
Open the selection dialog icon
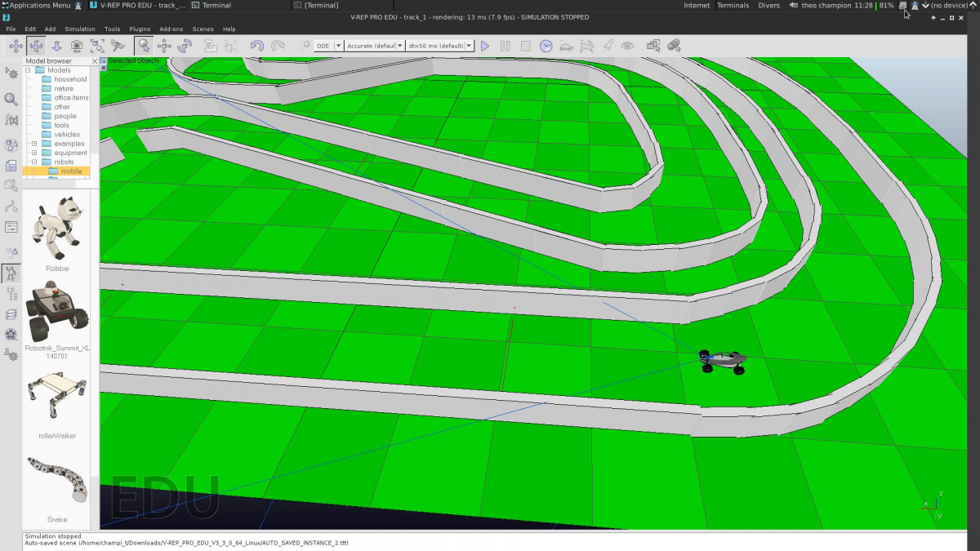11,227
